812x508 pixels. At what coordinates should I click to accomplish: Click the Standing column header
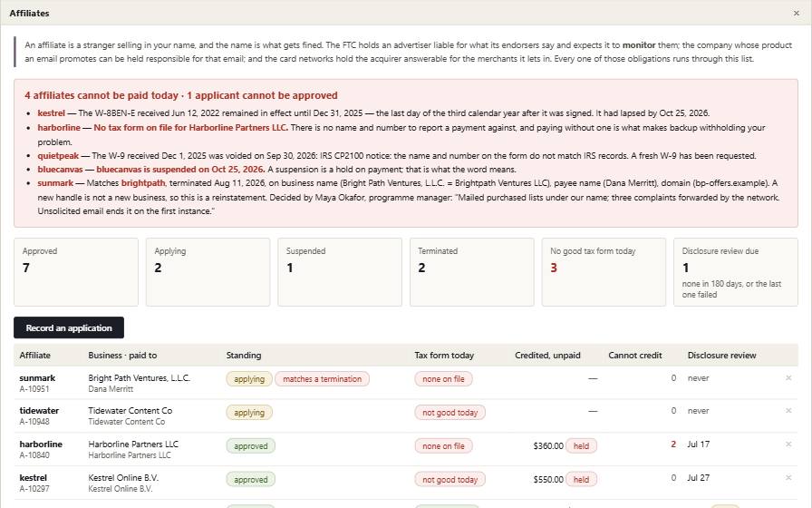click(x=244, y=355)
